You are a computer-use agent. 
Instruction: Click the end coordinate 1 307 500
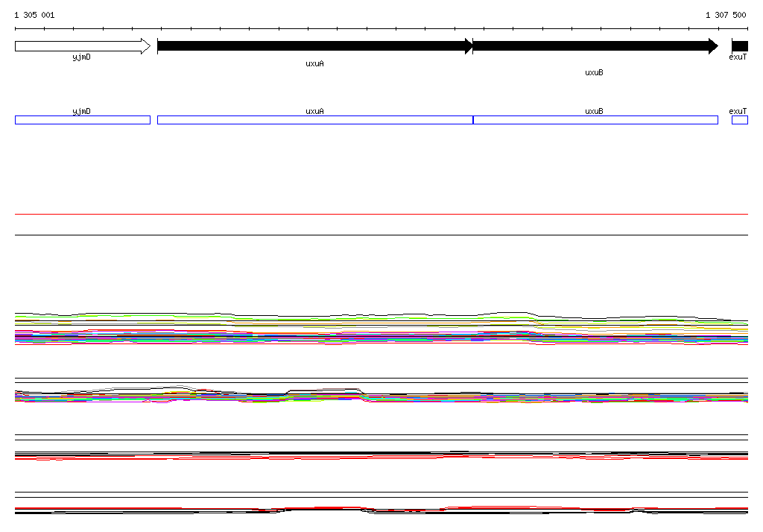click(x=726, y=15)
